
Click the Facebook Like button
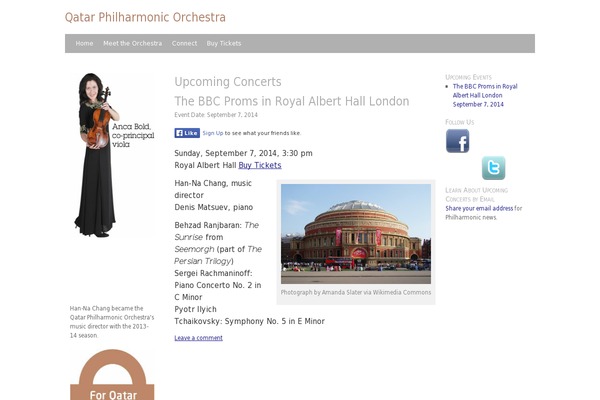tap(187, 133)
